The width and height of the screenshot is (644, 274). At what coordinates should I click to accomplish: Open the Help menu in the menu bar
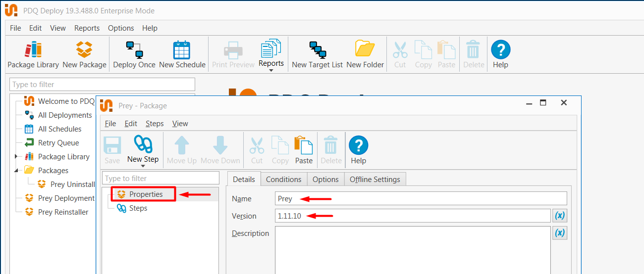click(x=150, y=28)
